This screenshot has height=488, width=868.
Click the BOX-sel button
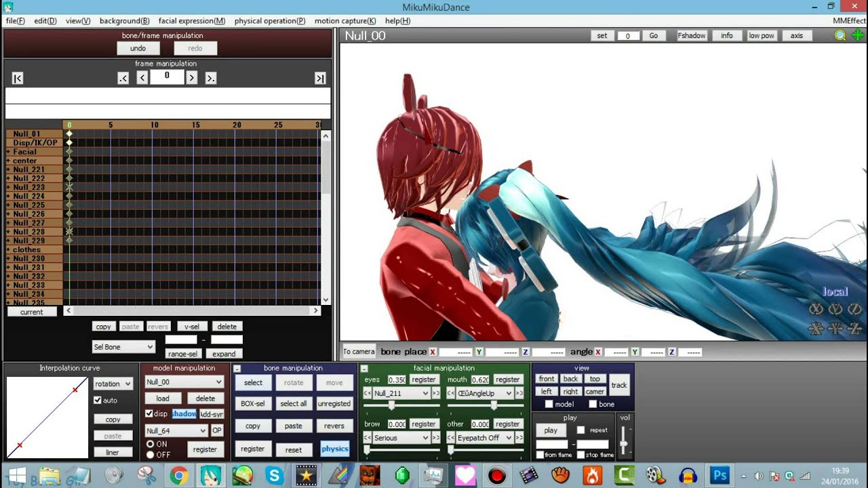pyautogui.click(x=253, y=403)
